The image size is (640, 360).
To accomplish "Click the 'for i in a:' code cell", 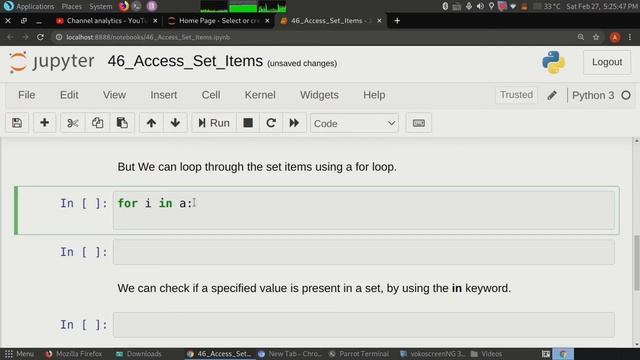I will point(364,210).
